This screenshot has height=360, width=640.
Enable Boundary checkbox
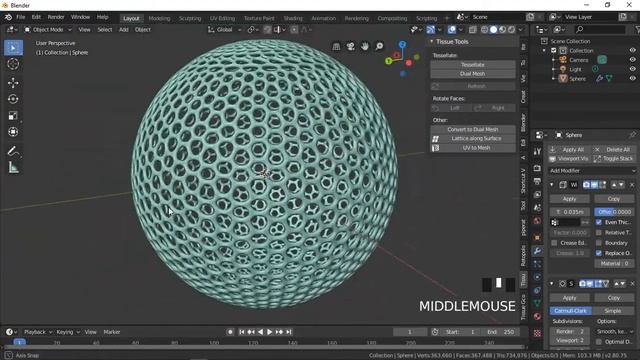click(599, 243)
